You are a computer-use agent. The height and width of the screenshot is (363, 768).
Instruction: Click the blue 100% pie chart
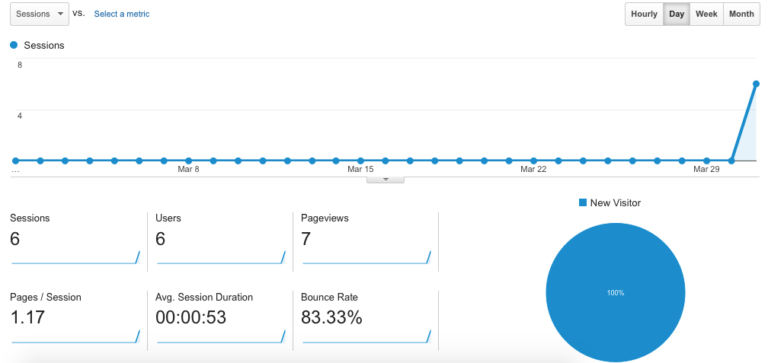tap(615, 292)
